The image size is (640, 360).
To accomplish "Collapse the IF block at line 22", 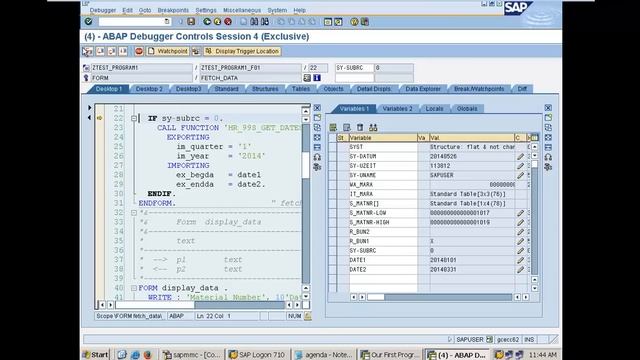I will [133, 118].
